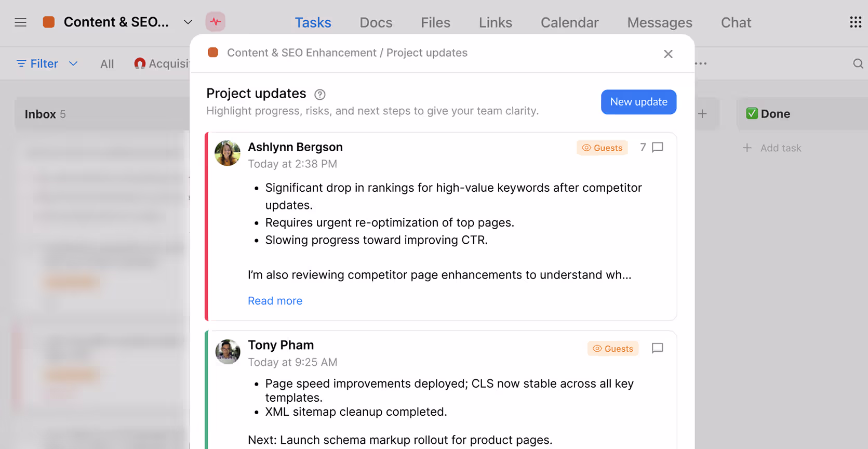Screen dimensions: 868x449
Task: Click the search magnifier icon
Action: [x=858, y=63]
